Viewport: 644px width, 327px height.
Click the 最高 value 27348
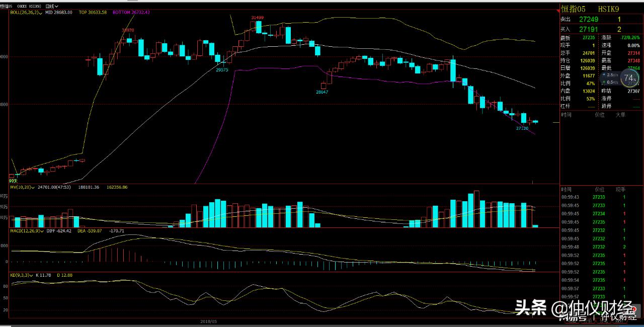point(633,60)
